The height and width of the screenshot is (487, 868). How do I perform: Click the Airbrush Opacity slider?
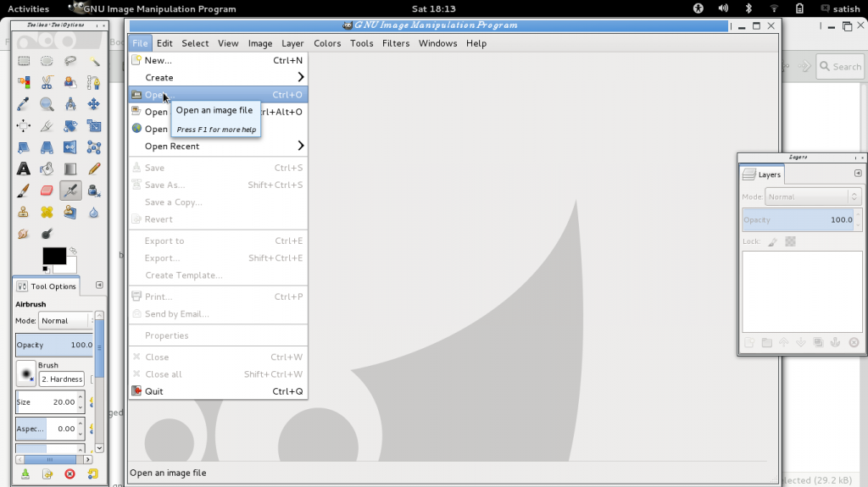(54, 345)
